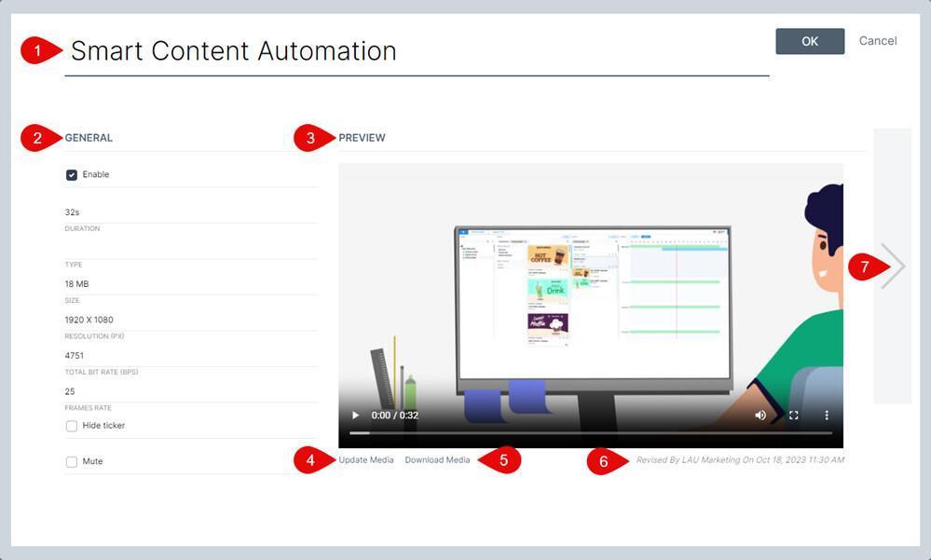This screenshot has width=931, height=560.
Task: Click the Update Media link
Action: click(365, 459)
